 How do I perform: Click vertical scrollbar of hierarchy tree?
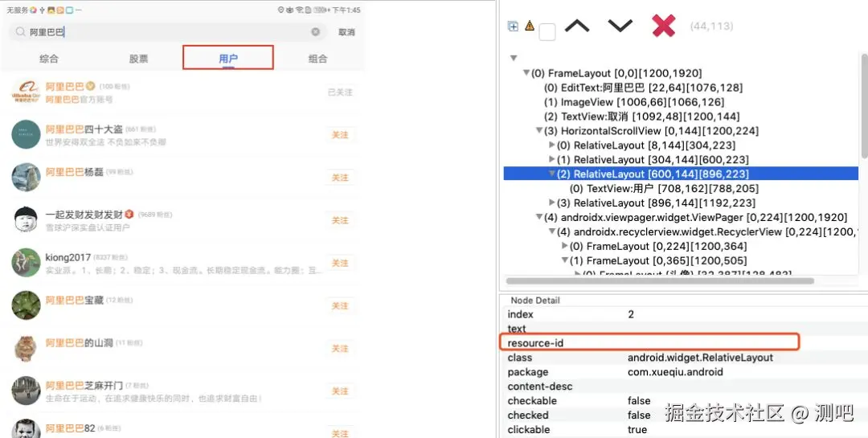(864, 105)
